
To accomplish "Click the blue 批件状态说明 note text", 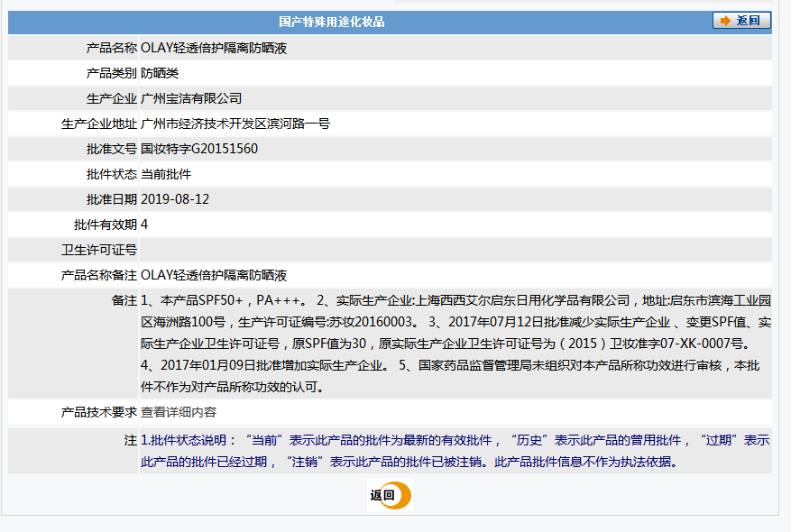I will coord(455,451).
